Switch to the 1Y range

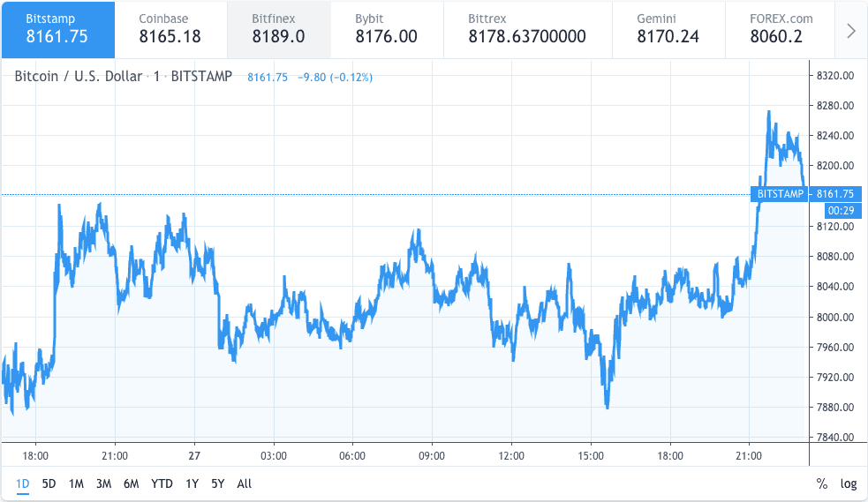coord(192,483)
